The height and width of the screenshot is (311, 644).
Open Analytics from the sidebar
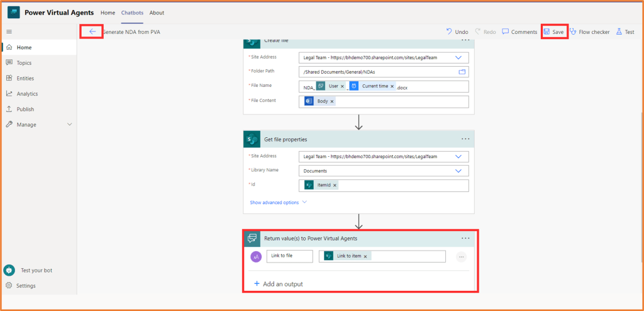pyautogui.click(x=27, y=94)
